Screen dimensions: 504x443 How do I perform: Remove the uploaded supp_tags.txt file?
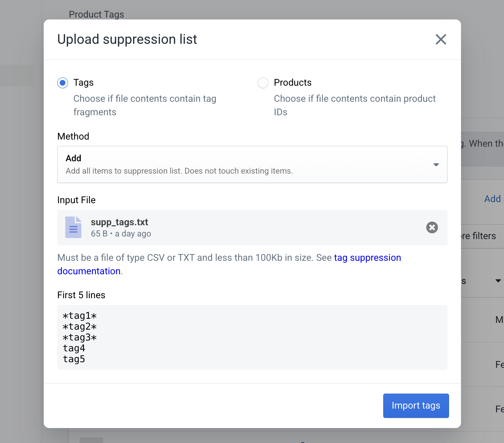point(432,227)
